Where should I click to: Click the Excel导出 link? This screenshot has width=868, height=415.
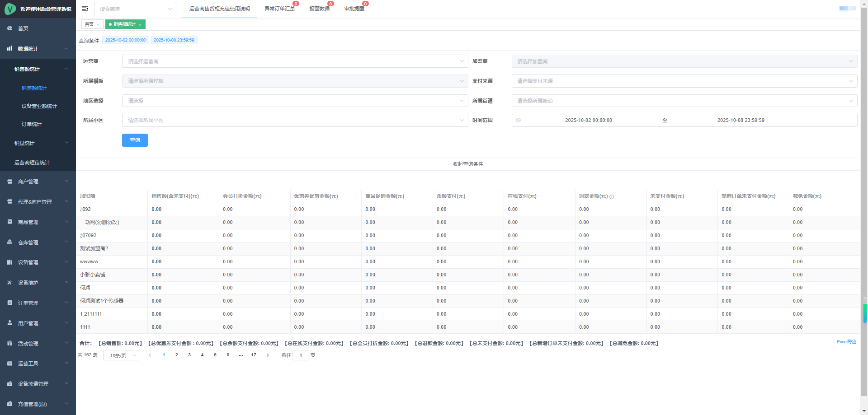[x=846, y=342]
